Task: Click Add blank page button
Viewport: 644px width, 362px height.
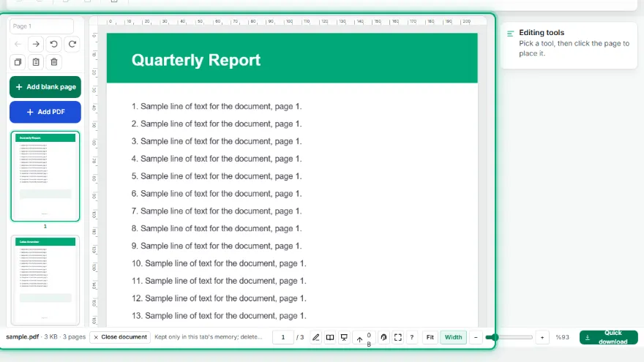Action: 45,87
